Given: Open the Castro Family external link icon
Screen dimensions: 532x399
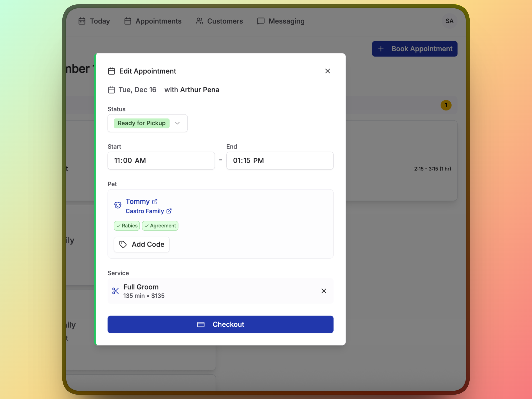Looking at the screenshot, I should pos(168,211).
